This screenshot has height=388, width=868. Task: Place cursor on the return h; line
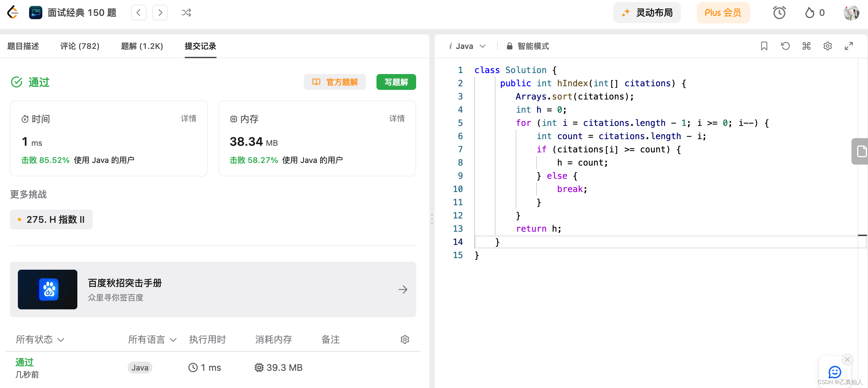pyautogui.click(x=538, y=229)
